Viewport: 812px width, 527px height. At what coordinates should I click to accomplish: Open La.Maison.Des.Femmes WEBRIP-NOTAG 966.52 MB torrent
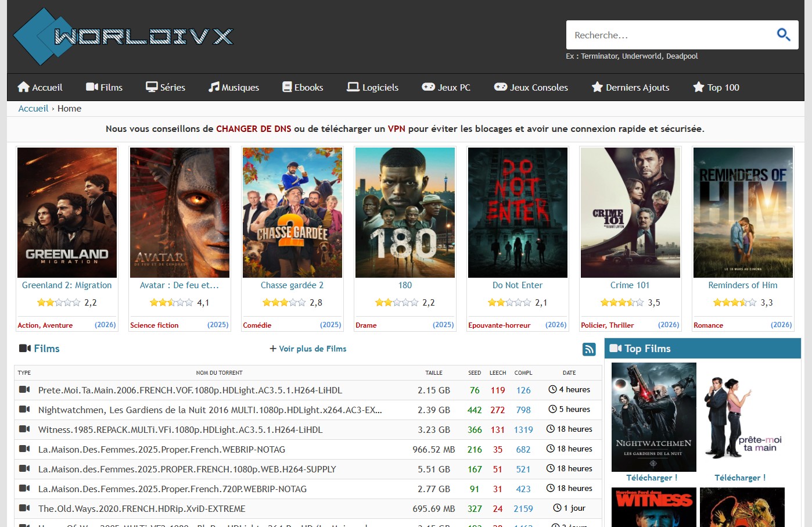pyautogui.click(x=161, y=449)
